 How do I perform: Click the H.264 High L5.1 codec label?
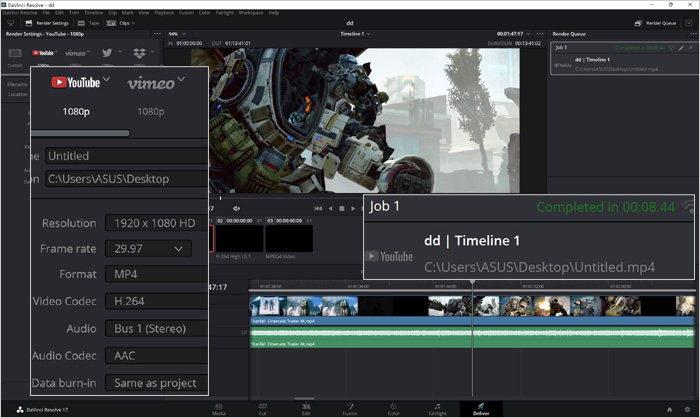coord(233,257)
